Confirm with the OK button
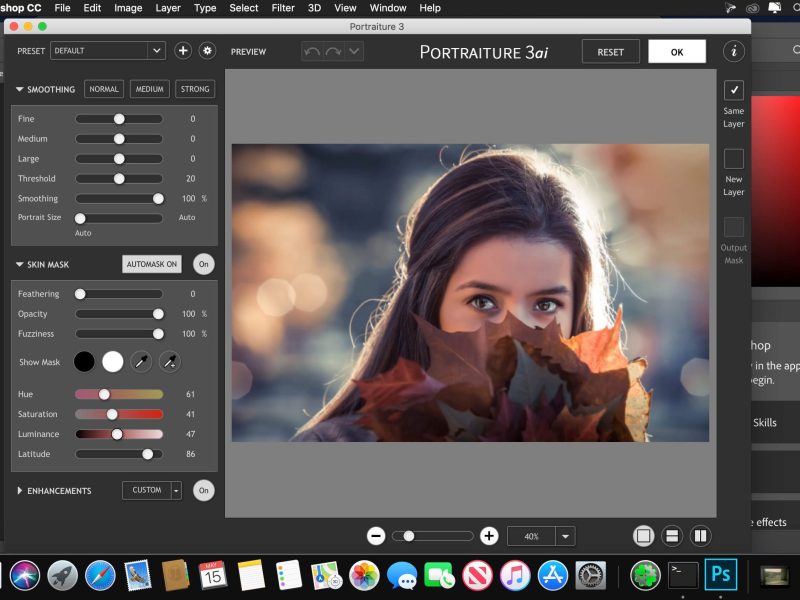Image resolution: width=800 pixels, height=600 pixels. tap(677, 52)
